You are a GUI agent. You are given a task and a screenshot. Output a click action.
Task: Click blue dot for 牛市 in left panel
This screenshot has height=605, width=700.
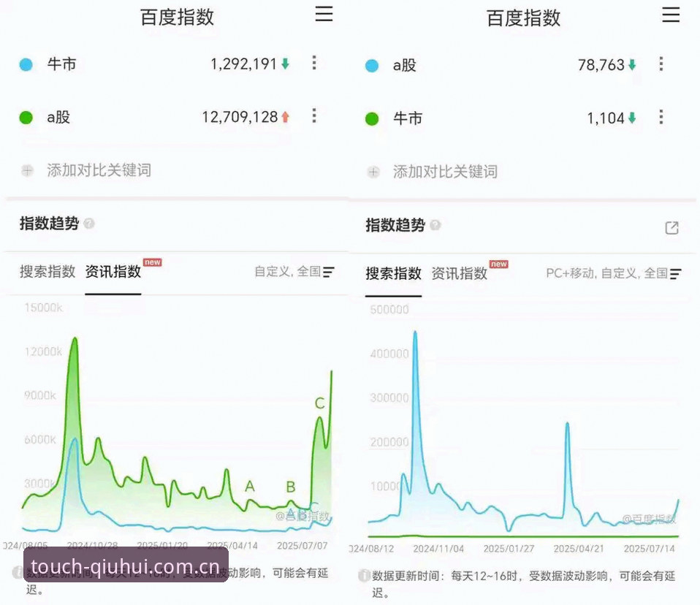coord(26,65)
